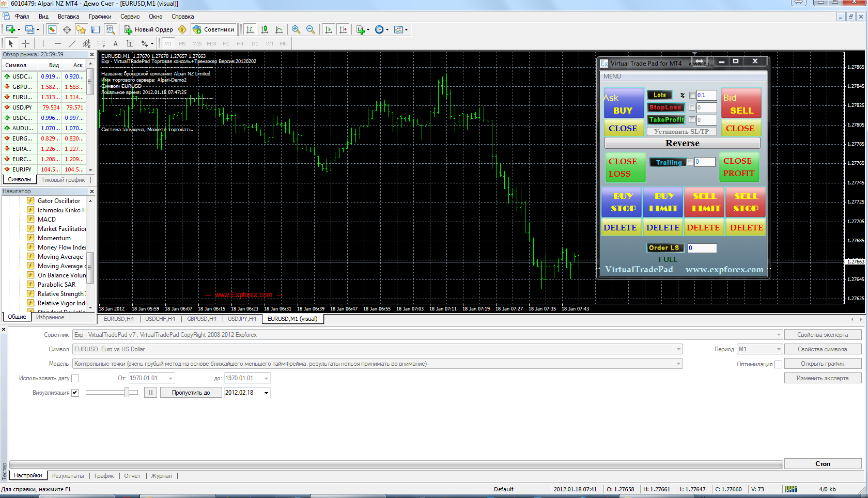Draw a horizontal line tool
The image size is (868, 498).
click(57, 44)
